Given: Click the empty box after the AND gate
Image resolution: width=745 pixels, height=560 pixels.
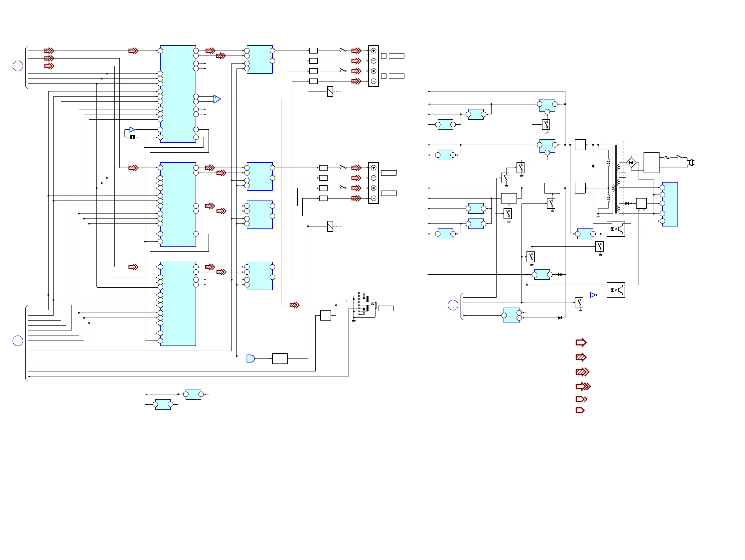Looking at the screenshot, I should [x=280, y=358].
